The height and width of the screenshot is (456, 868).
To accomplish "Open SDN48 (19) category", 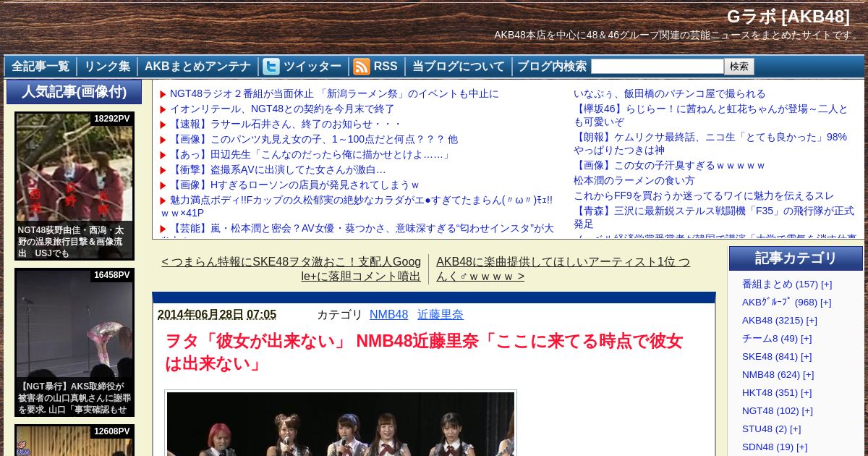I will 767,447.
